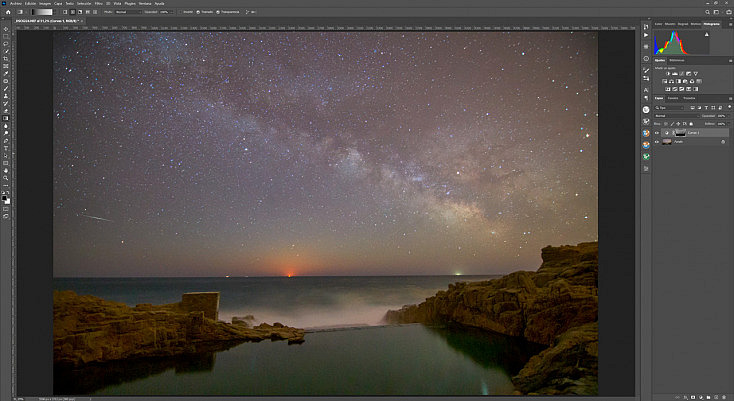
Task: Open the Ajustes panel options menu
Action: click(x=730, y=61)
